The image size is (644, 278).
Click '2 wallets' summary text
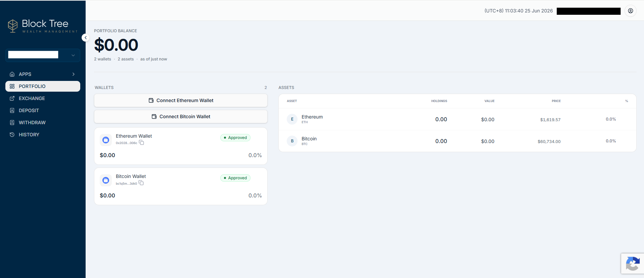(x=102, y=59)
